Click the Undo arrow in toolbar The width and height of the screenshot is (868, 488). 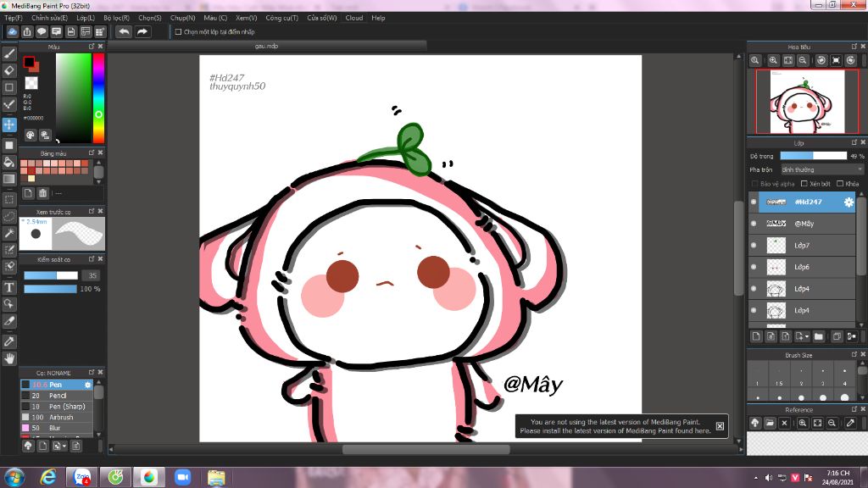click(124, 31)
